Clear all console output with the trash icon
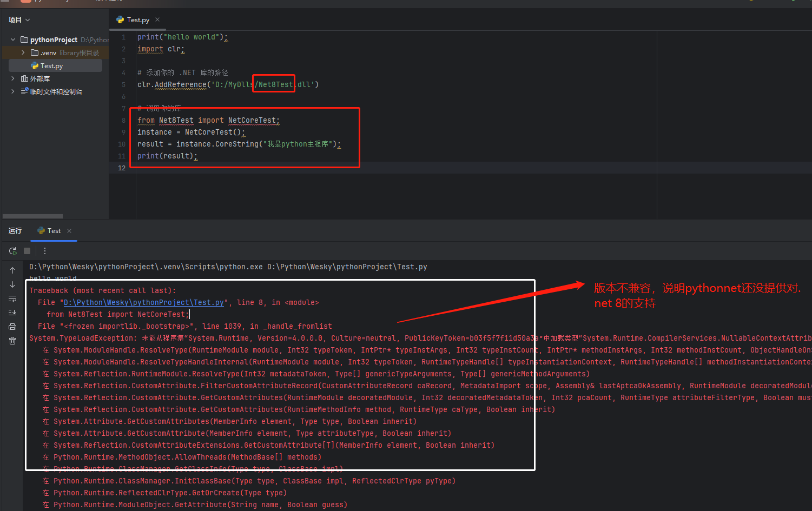 pyautogui.click(x=12, y=341)
